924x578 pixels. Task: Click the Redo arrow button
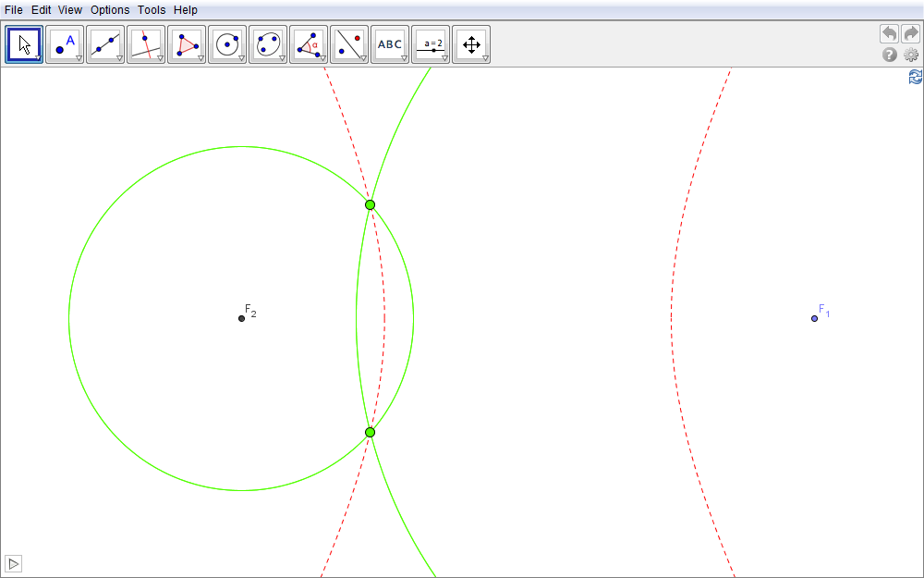coord(911,34)
